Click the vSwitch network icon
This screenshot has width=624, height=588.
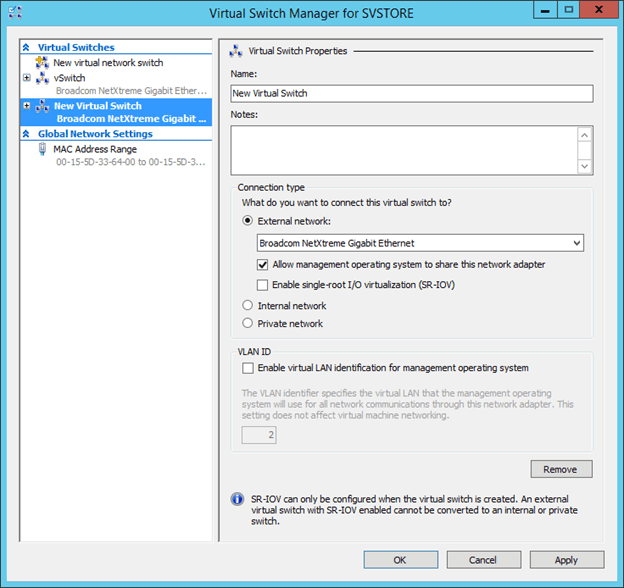pyautogui.click(x=42, y=78)
